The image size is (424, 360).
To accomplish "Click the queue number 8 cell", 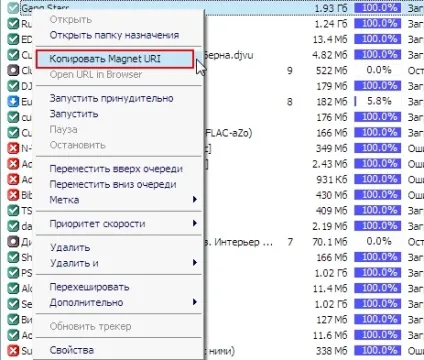I will pyautogui.click(x=290, y=101).
